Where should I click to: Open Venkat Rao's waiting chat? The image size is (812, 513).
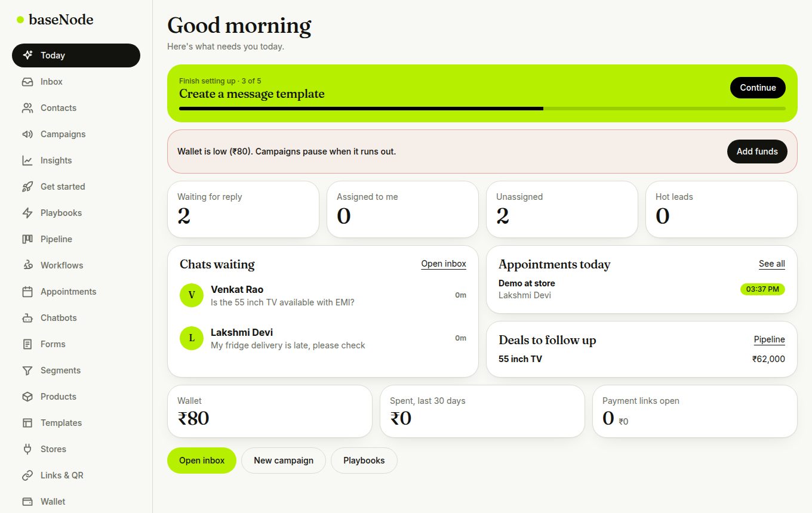pyautogui.click(x=323, y=296)
